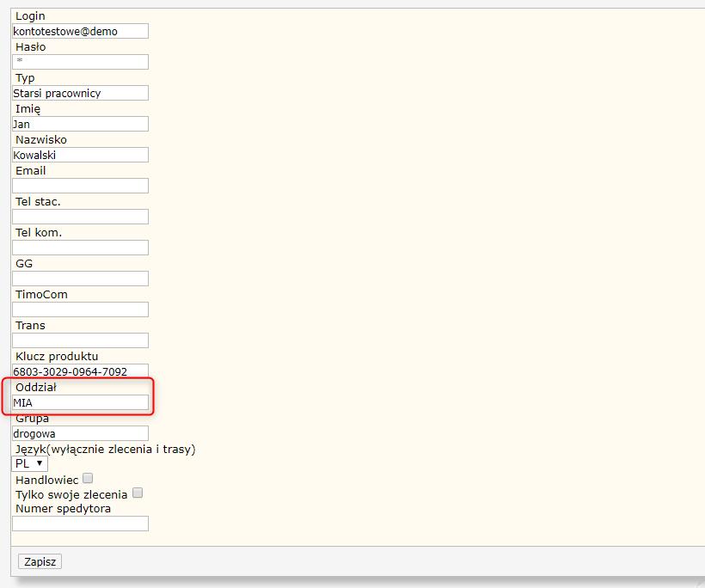
Task: Open the Język dropdown showing PL
Action: pyautogui.click(x=30, y=463)
